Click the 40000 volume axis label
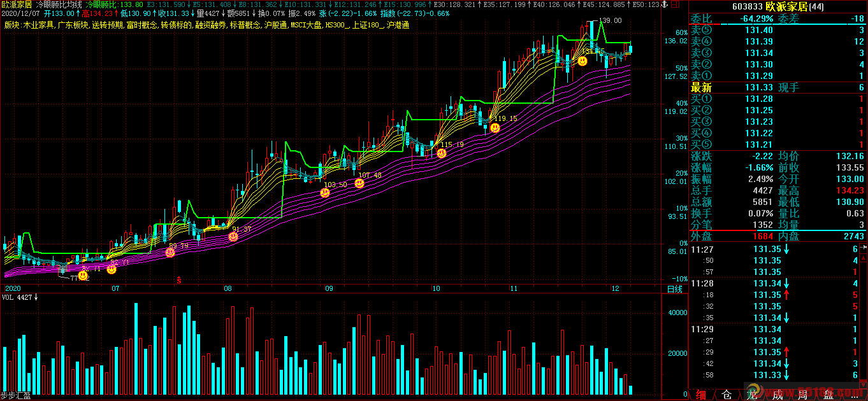This screenshot has width=868, height=401. (x=677, y=313)
